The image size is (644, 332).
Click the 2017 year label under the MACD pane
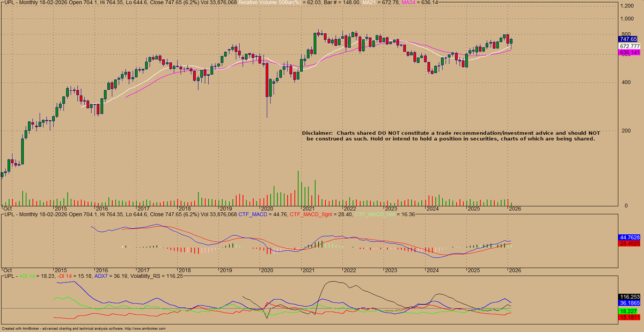coord(143,271)
